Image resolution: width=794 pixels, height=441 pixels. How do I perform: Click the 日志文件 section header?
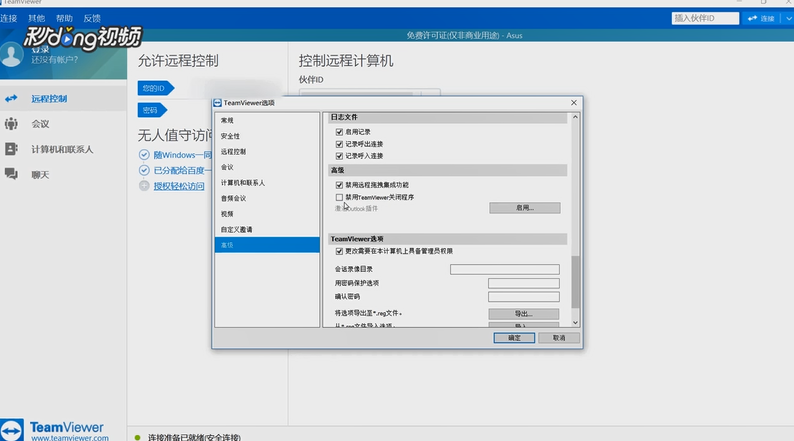(448, 117)
